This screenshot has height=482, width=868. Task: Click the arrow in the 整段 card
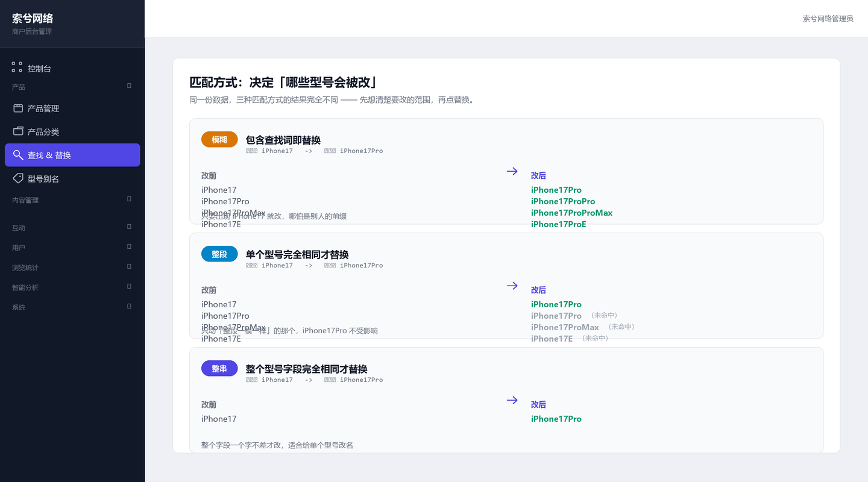(x=512, y=286)
